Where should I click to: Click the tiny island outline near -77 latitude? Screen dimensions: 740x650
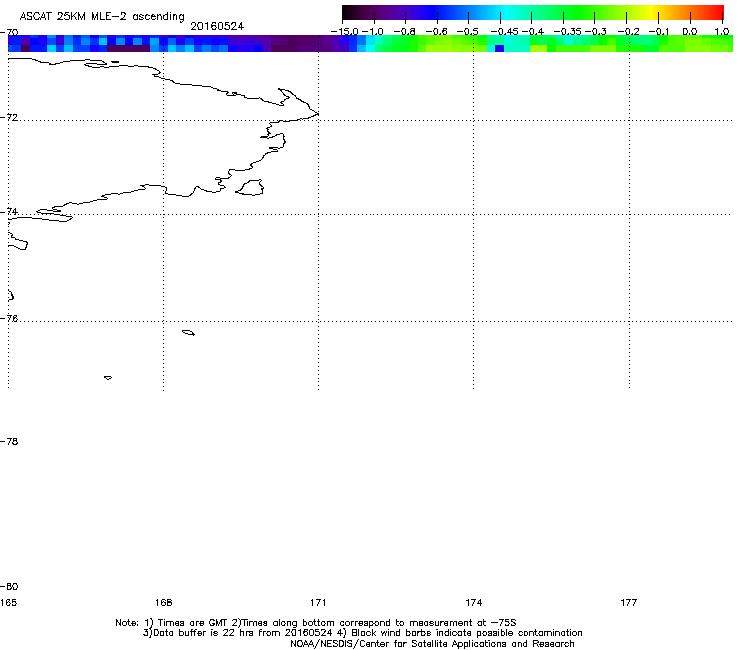click(x=108, y=378)
